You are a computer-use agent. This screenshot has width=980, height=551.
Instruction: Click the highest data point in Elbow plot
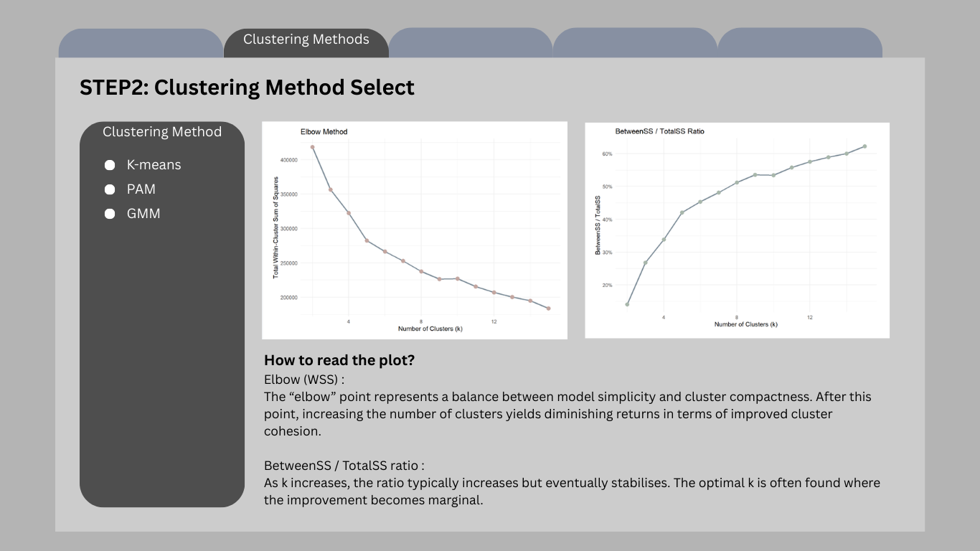pos(312,147)
